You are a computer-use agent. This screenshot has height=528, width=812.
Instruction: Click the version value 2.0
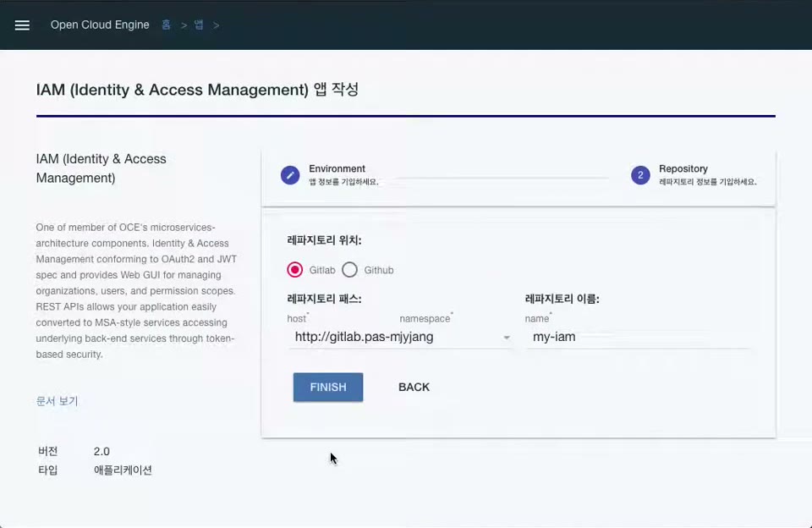pos(101,451)
